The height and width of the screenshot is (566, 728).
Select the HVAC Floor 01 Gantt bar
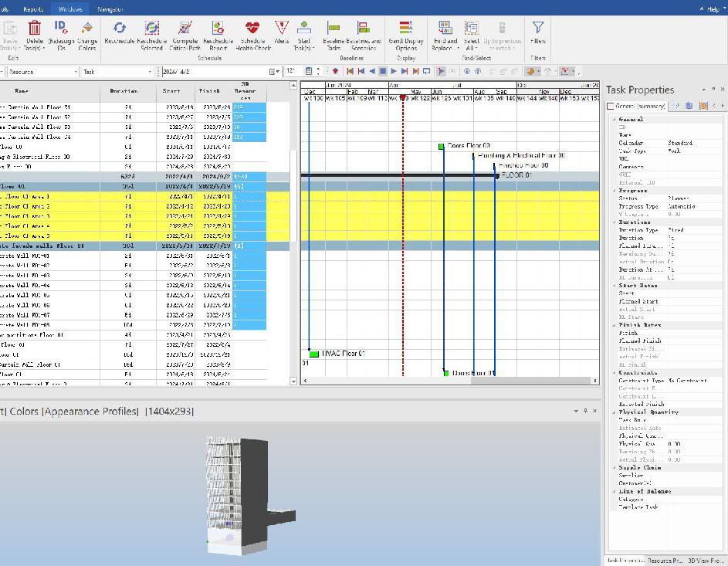tap(314, 354)
